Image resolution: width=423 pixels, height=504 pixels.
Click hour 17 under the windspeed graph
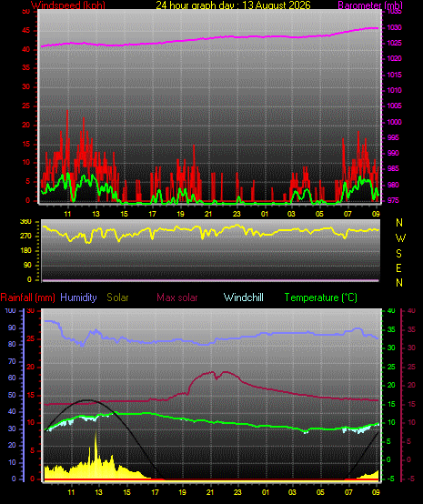152,214
